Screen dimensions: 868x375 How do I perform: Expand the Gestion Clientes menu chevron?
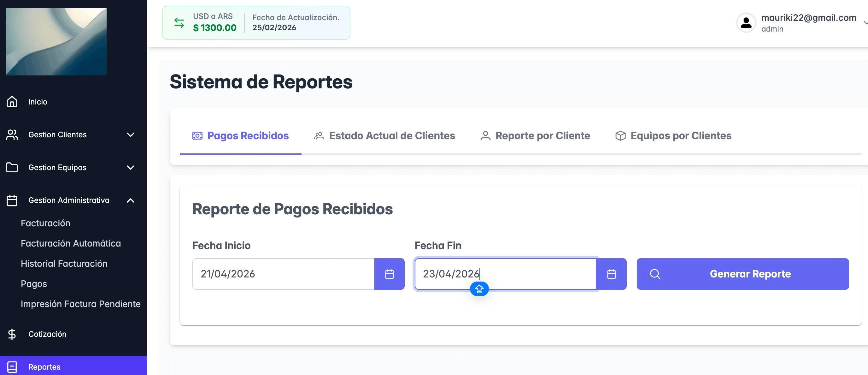[130, 134]
